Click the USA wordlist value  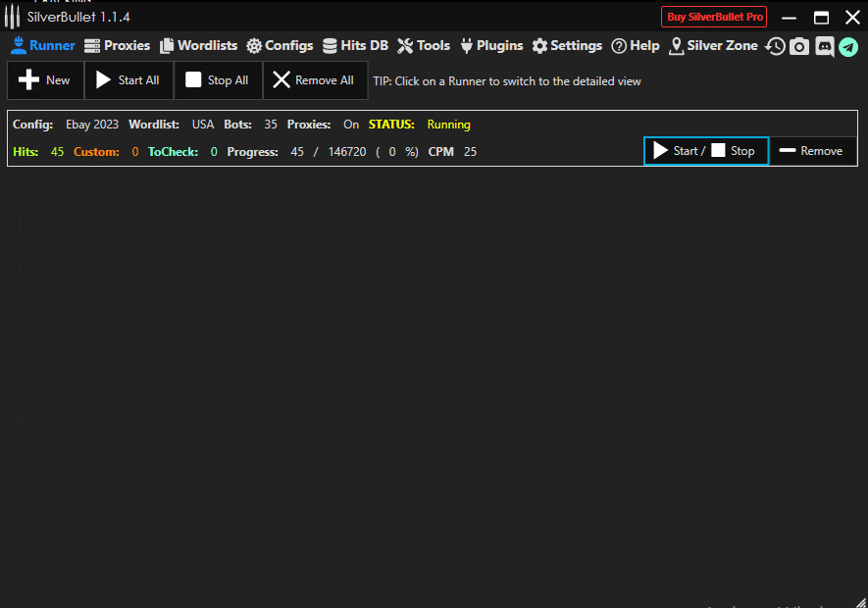click(203, 125)
